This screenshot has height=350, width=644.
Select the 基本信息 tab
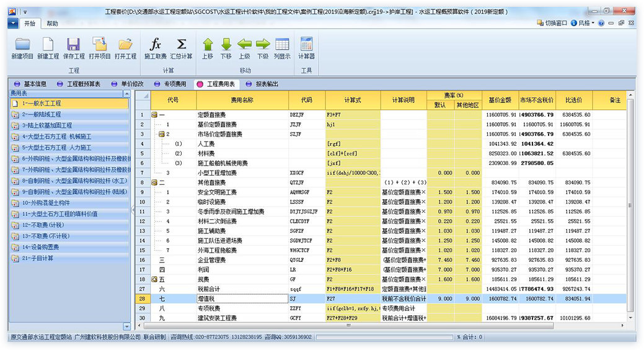pyautogui.click(x=30, y=84)
